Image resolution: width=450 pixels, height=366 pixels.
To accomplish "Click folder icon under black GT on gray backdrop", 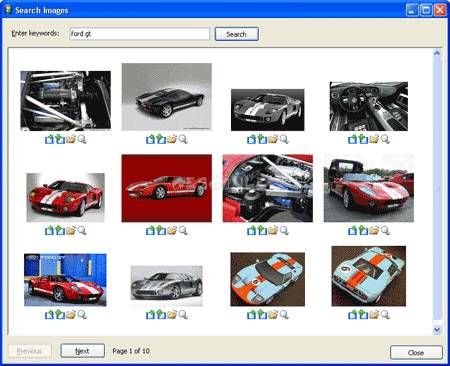I will [172, 139].
